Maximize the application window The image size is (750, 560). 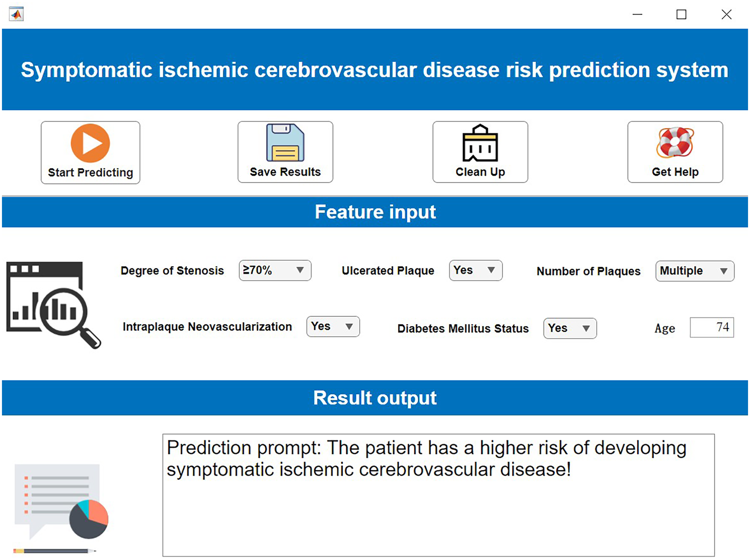[x=681, y=15]
